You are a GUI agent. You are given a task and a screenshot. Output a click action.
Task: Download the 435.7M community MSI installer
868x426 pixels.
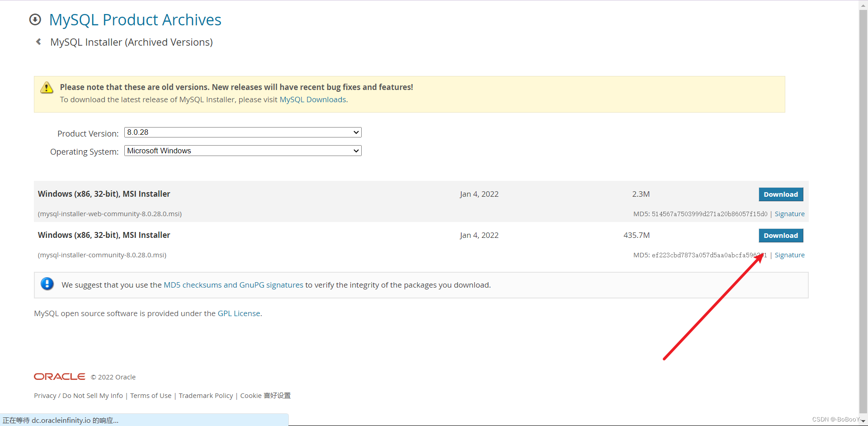[x=781, y=236]
